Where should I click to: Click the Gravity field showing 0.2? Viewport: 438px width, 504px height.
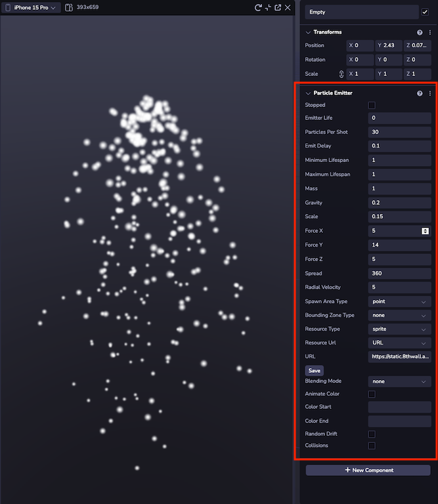click(x=399, y=203)
